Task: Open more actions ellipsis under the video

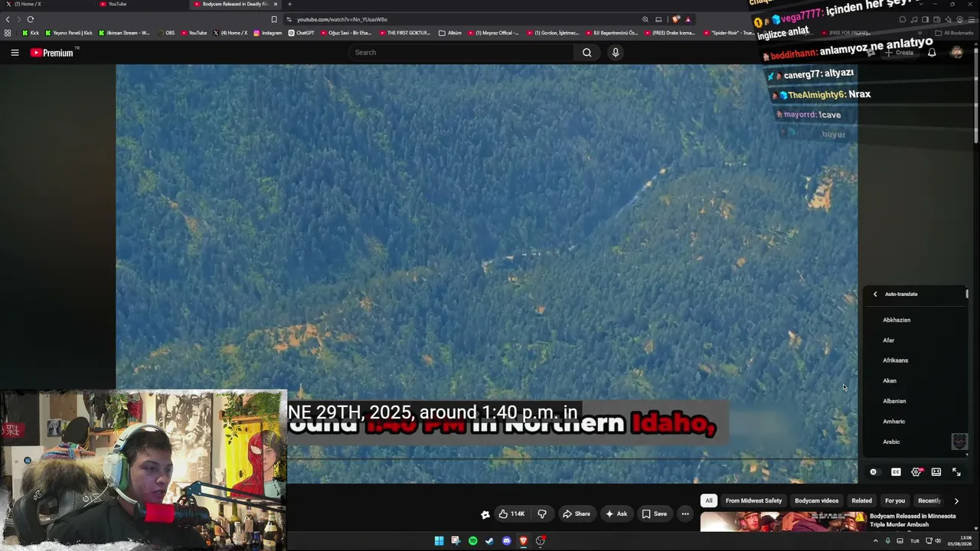Action: 685,514
